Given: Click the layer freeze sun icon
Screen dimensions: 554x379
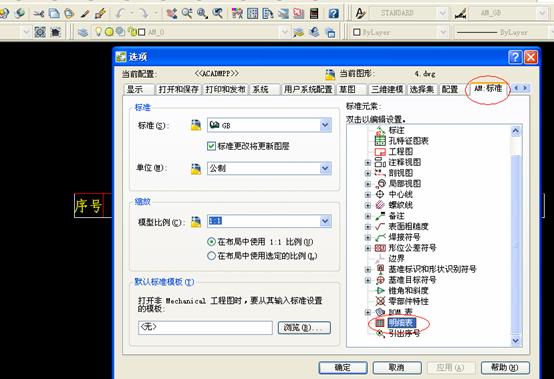Looking at the screenshot, I should click(109, 32).
